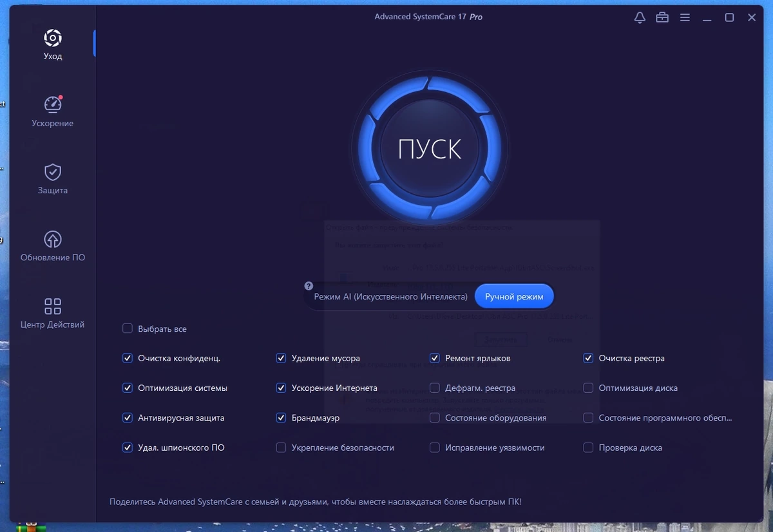
Task: Enable Проверка диска checkbox
Action: pos(588,447)
